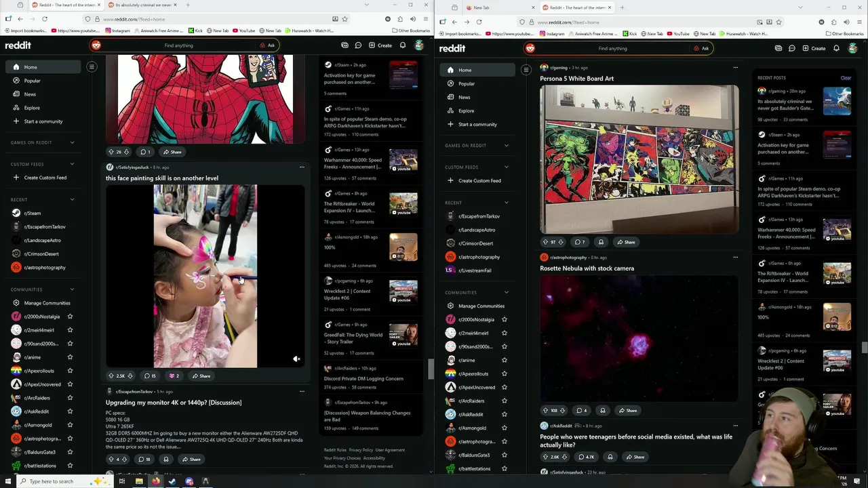The height and width of the screenshot is (488, 868).
Task: Open the Reddit Rules footer link
Action: (x=335, y=450)
